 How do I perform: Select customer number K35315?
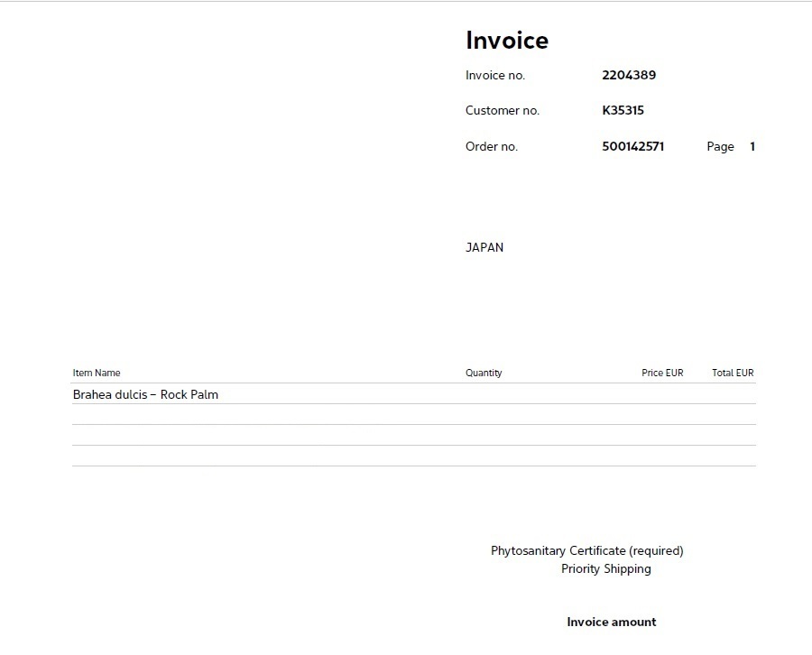point(623,110)
